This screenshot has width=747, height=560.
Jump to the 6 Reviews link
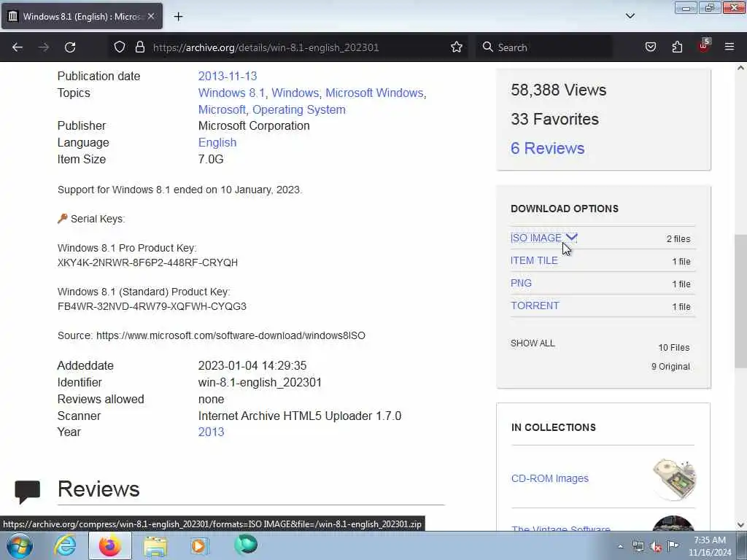(x=547, y=148)
